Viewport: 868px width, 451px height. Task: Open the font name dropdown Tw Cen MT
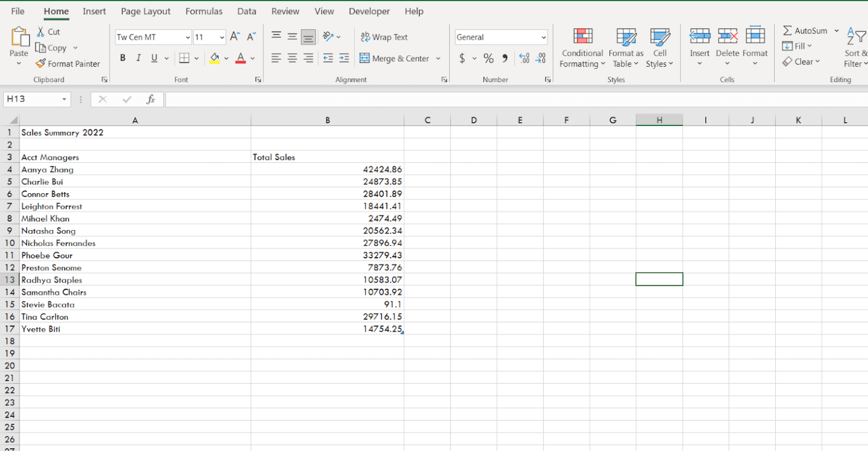tap(188, 37)
